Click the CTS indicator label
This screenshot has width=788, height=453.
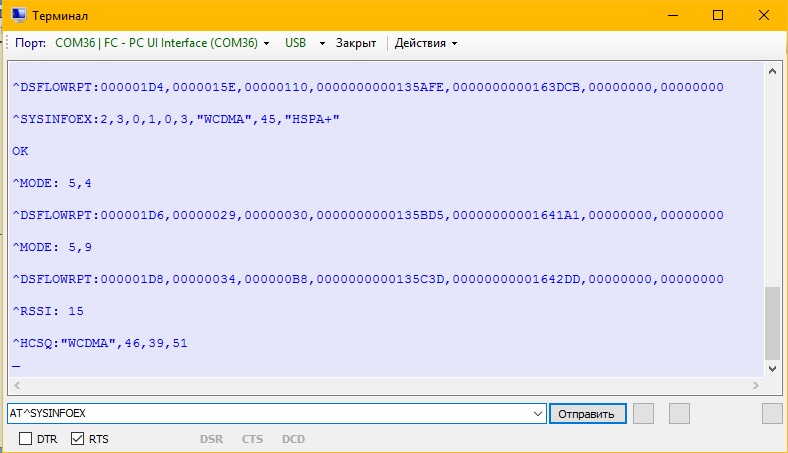click(252, 439)
